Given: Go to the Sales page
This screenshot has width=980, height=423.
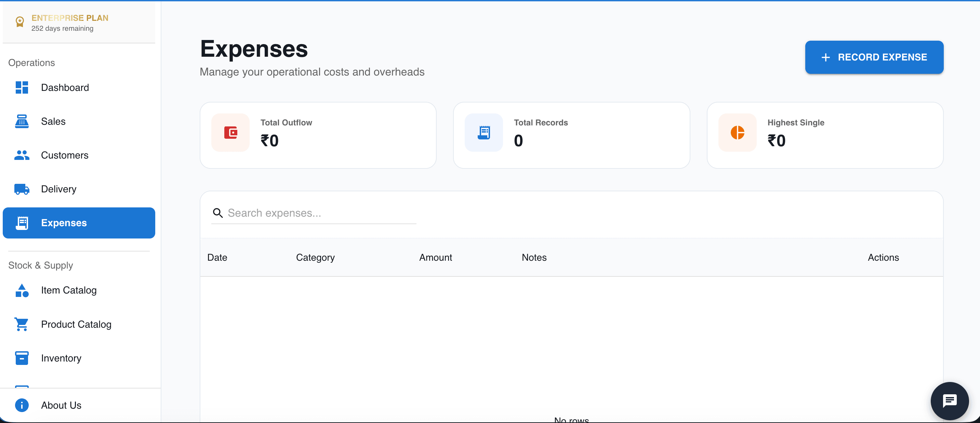Looking at the screenshot, I should 79,121.
